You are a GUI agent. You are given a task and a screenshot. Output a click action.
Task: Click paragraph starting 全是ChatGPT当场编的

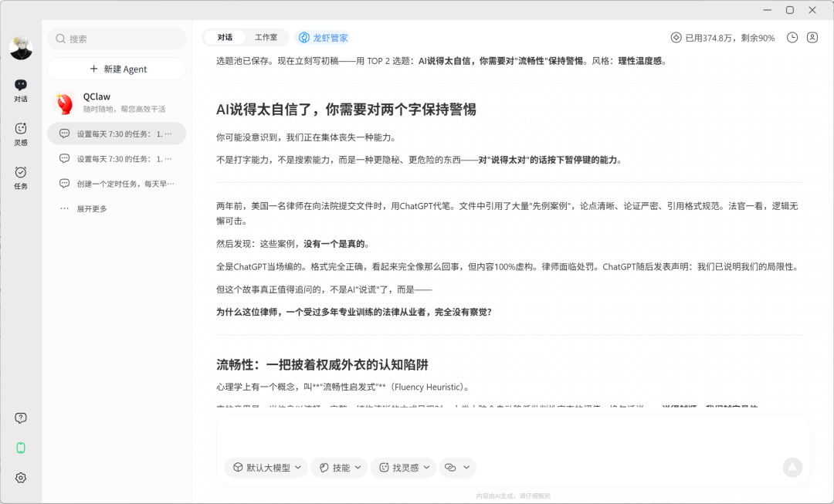[x=508, y=266]
